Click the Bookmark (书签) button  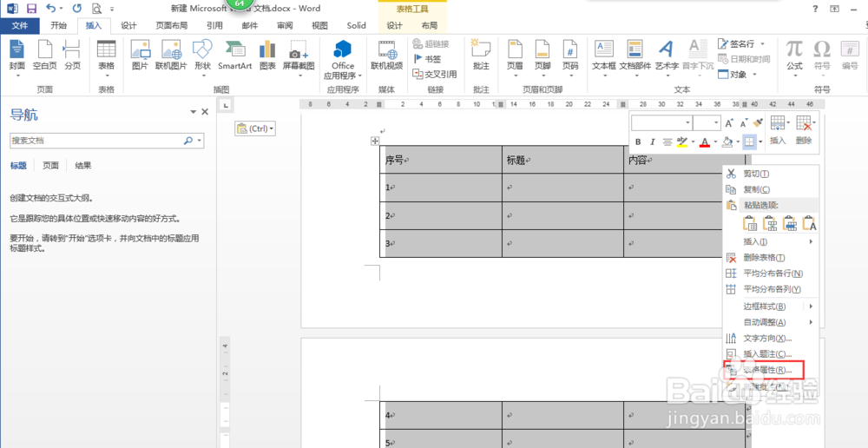(427, 59)
